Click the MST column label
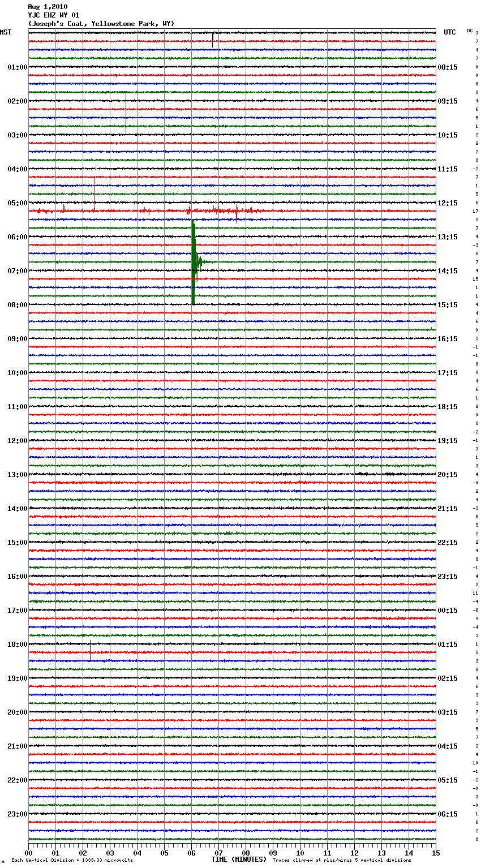481x868 pixels. tap(6, 32)
